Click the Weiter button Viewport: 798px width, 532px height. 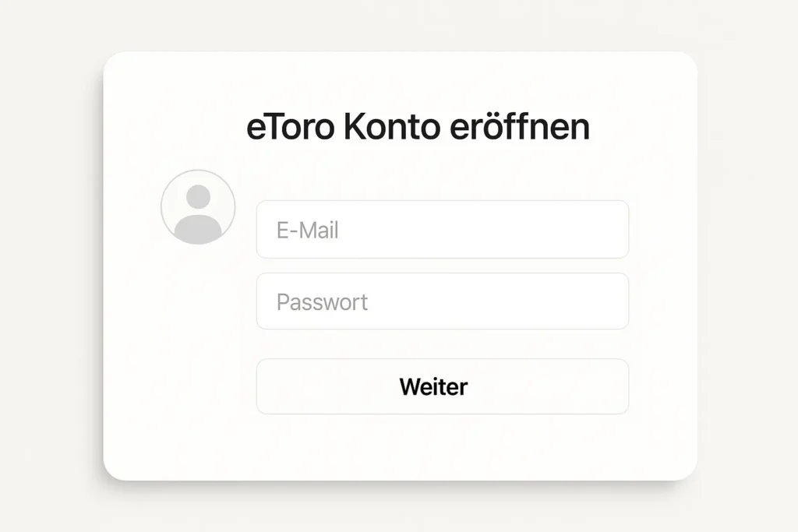coord(442,386)
